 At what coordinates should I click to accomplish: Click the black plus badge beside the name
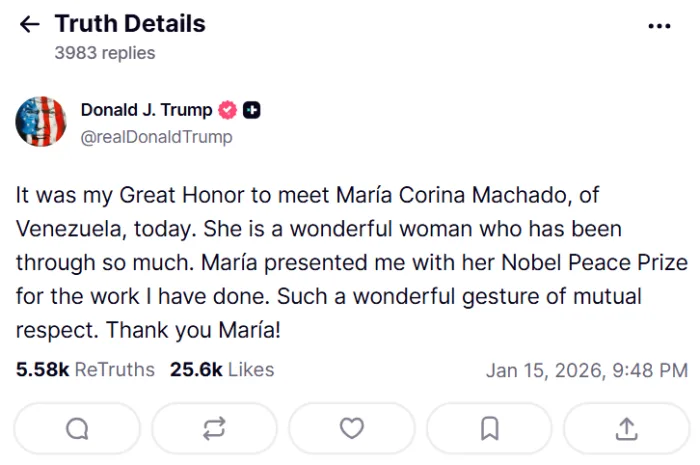252,110
